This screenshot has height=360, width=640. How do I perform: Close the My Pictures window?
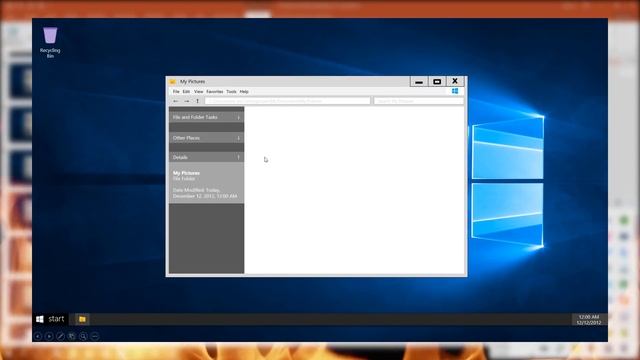coord(455,81)
